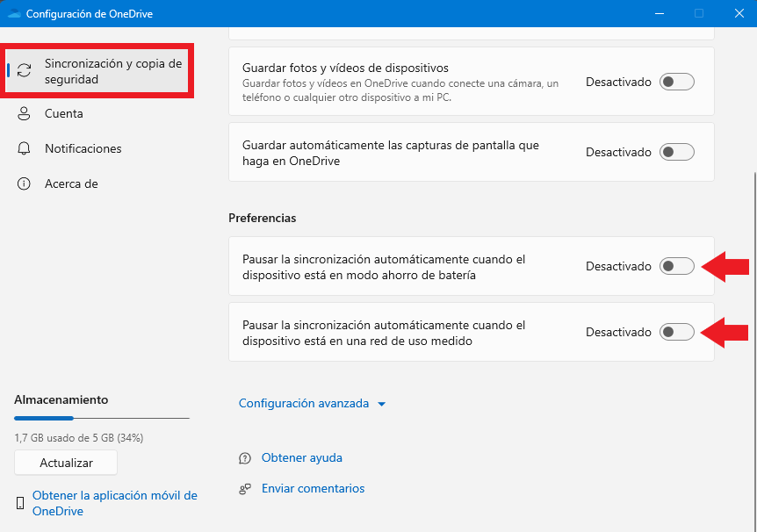Click the Notificaciones bell icon

(x=24, y=148)
